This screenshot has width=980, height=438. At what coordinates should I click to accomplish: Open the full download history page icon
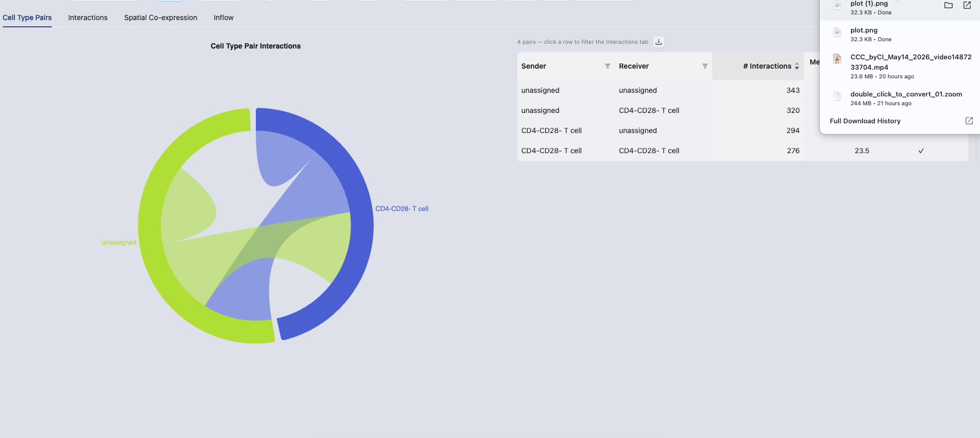point(969,121)
